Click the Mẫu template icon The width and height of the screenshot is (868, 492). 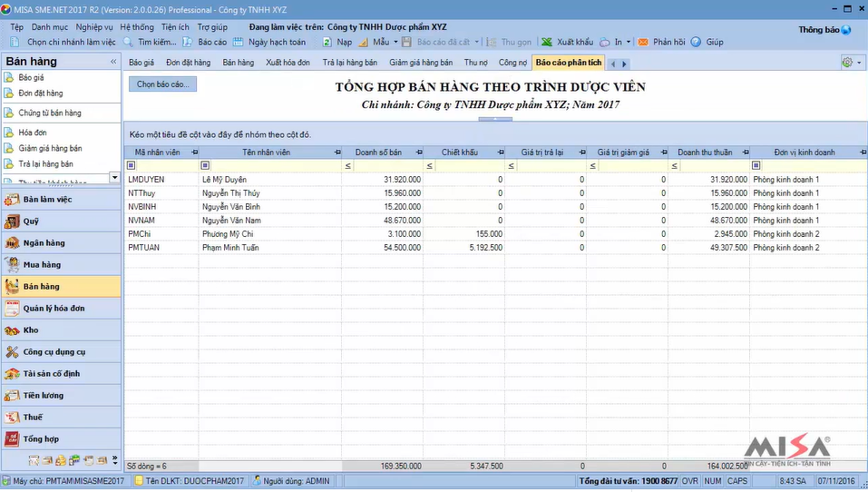click(363, 42)
